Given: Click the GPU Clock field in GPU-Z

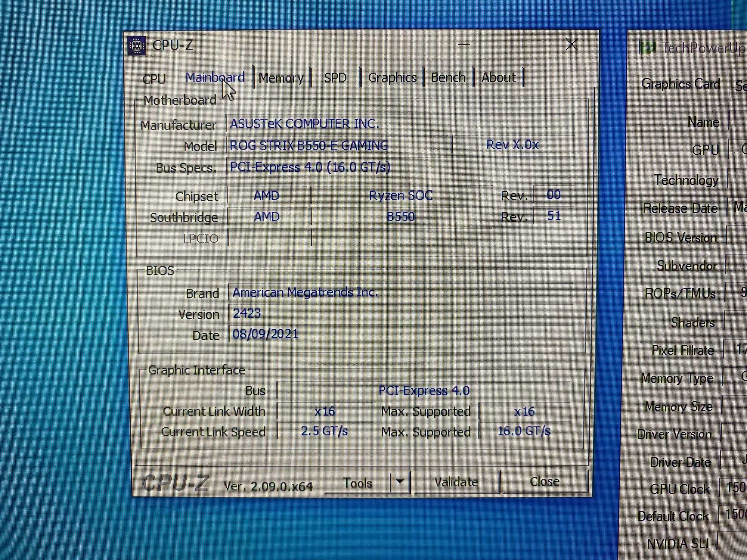Looking at the screenshot, I should (733, 488).
